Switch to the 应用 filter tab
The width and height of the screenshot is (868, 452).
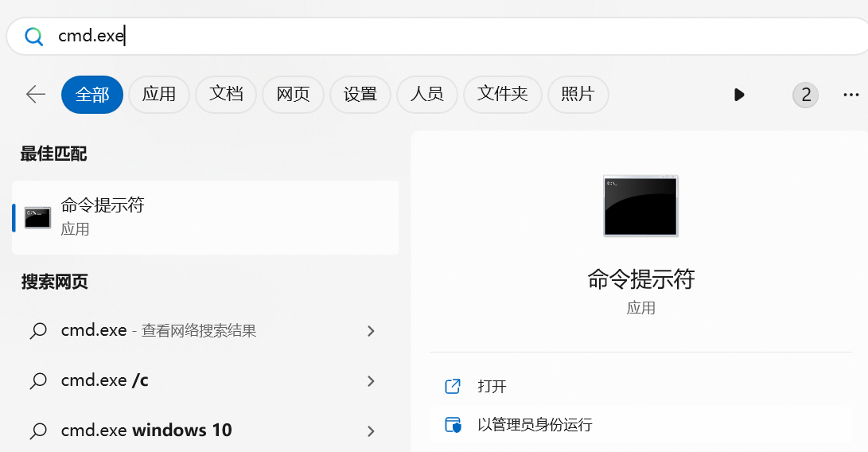coord(159,95)
